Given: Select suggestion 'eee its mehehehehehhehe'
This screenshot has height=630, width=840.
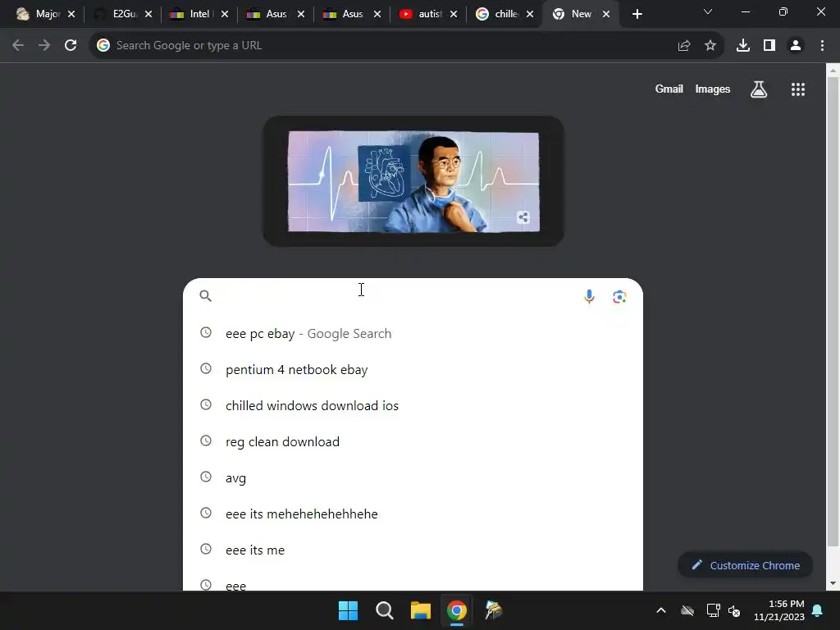Looking at the screenshot, I should point(413,514).
